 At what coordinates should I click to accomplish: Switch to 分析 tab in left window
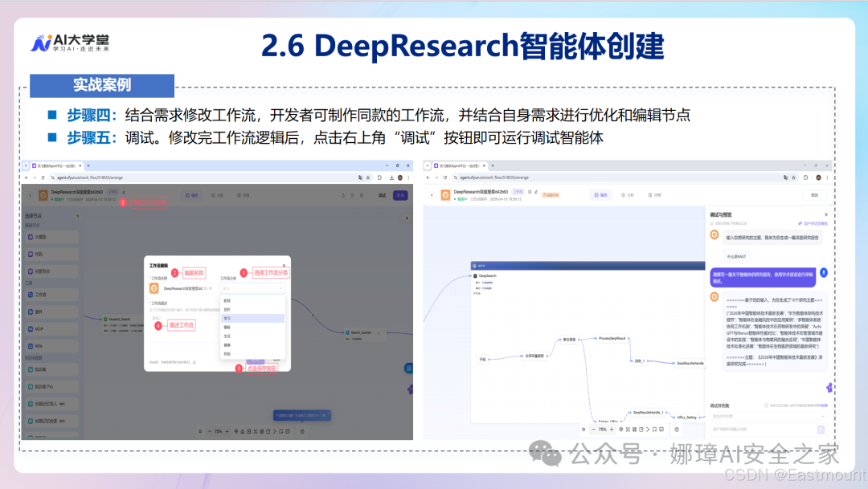217,195
